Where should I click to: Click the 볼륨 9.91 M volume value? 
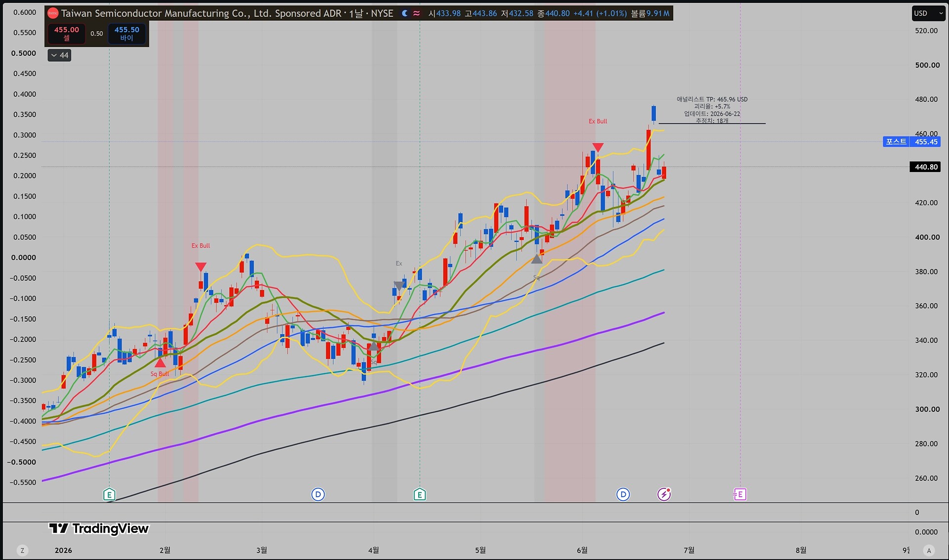(650, 13)
